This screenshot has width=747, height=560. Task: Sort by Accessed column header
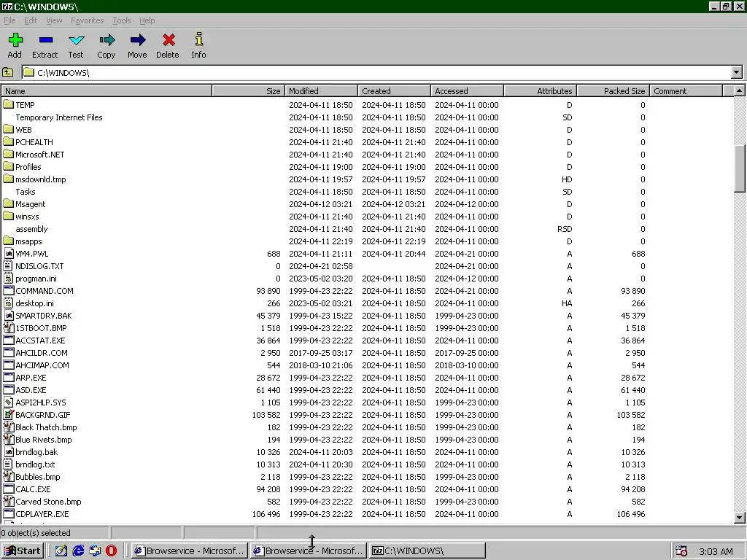coord(467,91)
